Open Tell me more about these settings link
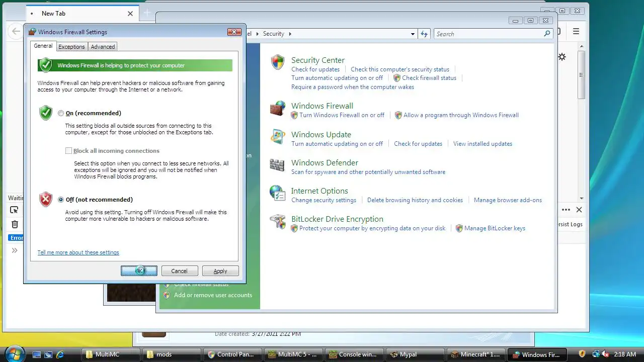This screenshot has height=362, width=644. [78, 252]
